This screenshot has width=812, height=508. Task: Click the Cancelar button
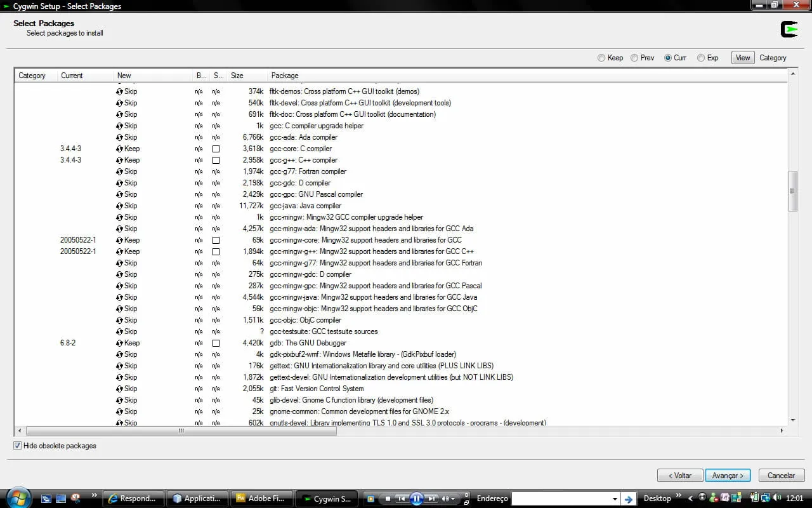781,476
